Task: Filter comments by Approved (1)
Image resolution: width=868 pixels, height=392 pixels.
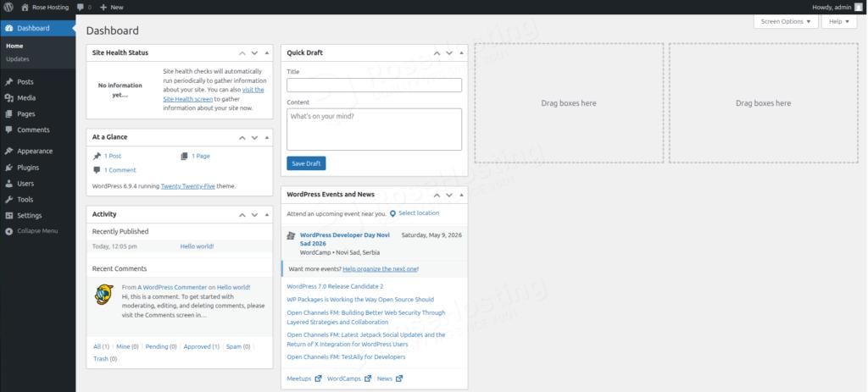Action: pos(202,346)
